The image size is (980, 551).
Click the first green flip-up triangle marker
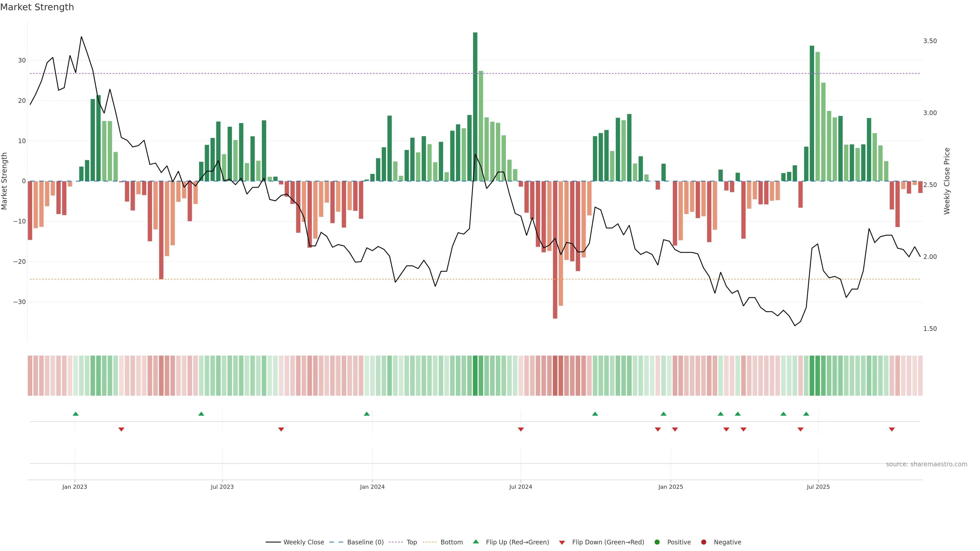pos(75,414)
